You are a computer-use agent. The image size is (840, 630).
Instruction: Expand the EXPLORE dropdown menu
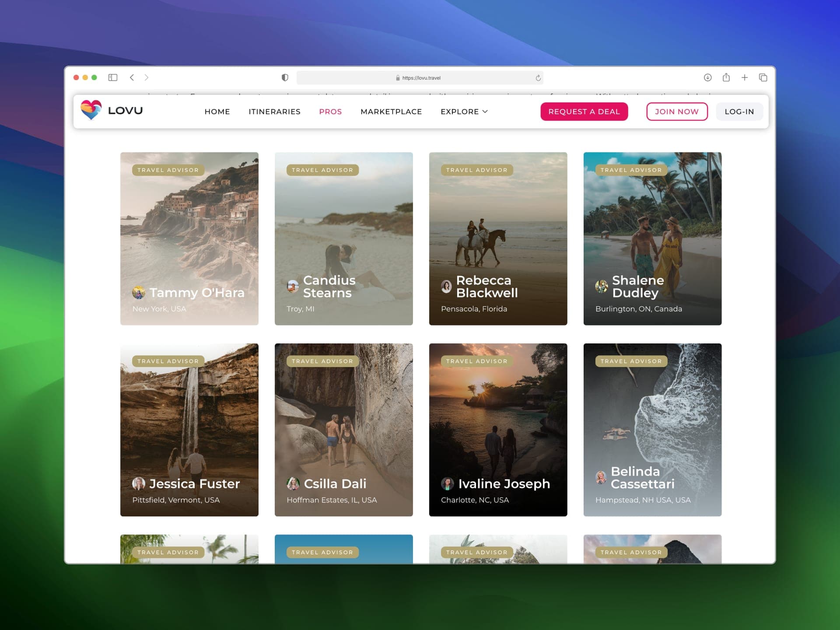pos(464,112)
